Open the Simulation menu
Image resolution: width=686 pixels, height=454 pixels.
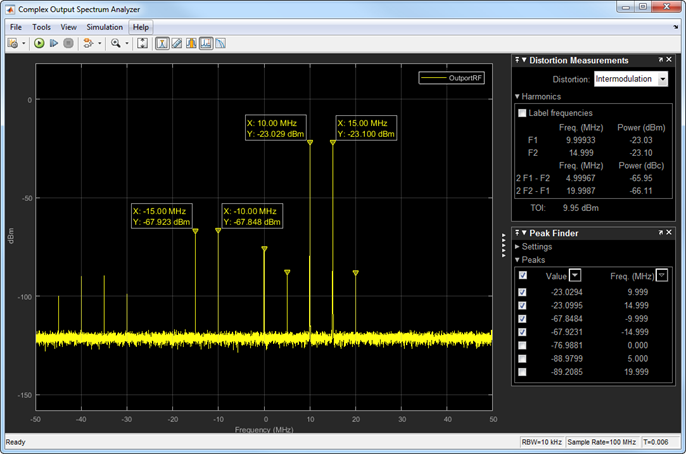click(104, 27)
